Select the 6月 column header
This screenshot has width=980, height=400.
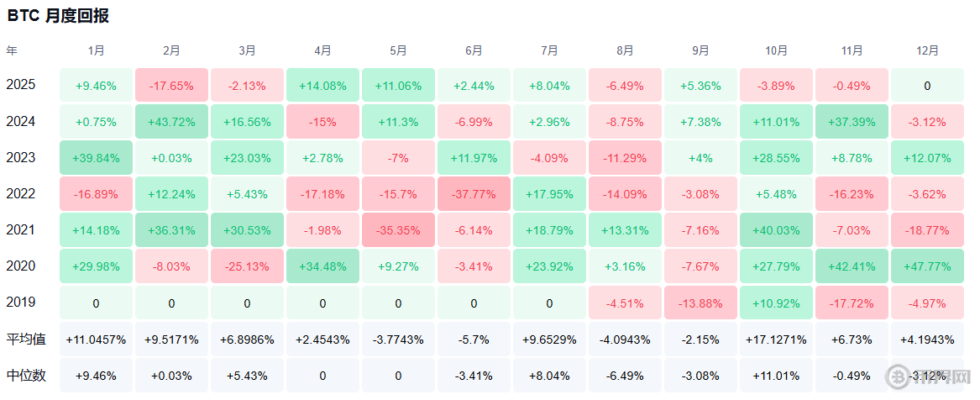[x=474, y=50]
